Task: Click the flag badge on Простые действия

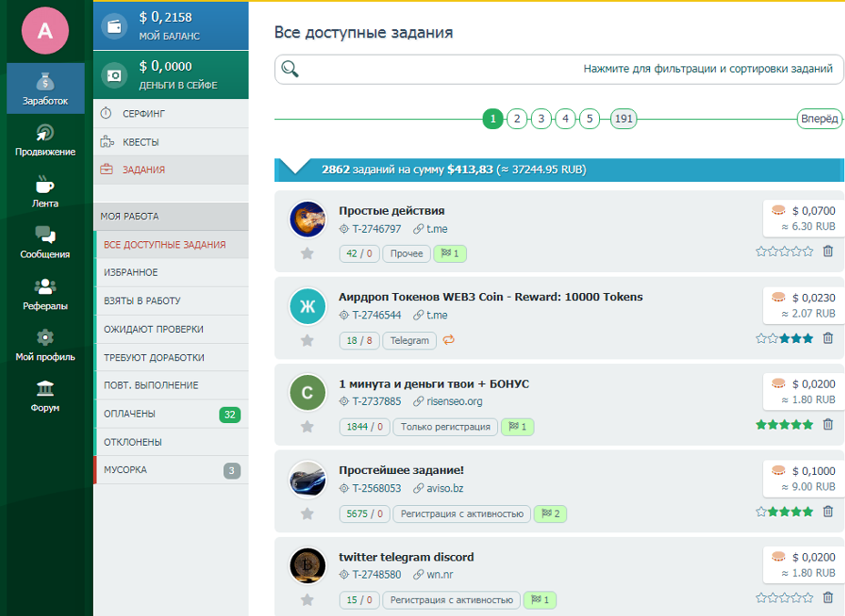Action: [x=450, y=254]
